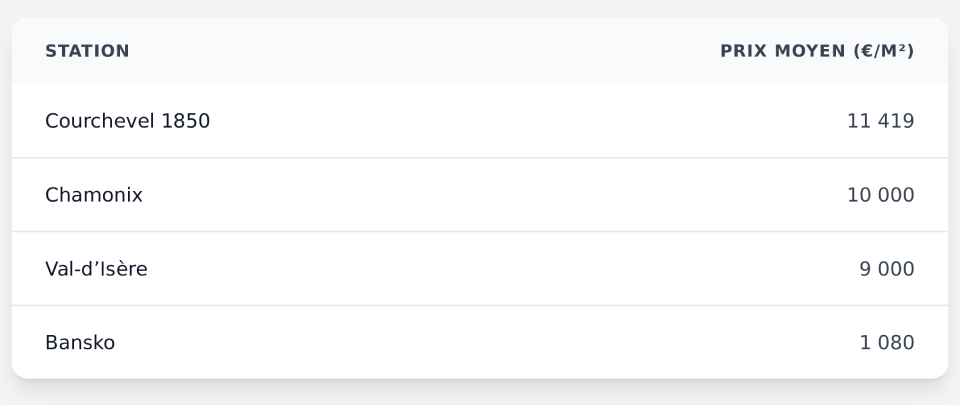The height and width of the screenshot is (405, 960).
Task: Select the Val-d'Isère table row
Action: 480,269
